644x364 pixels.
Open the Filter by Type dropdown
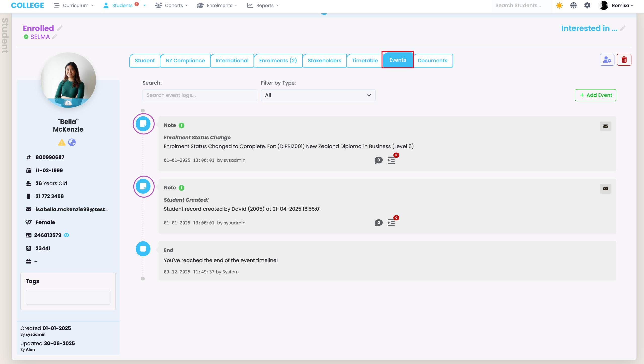point(318,95)
